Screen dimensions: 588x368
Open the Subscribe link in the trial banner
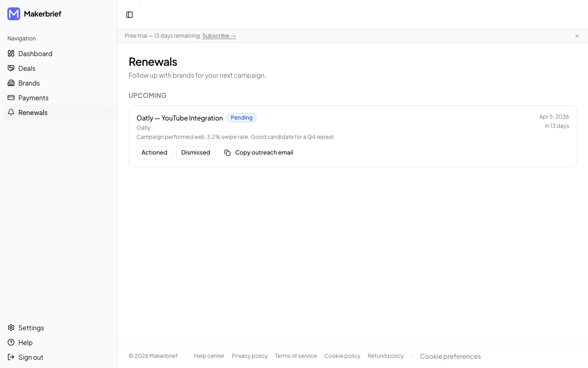(219, 35)
